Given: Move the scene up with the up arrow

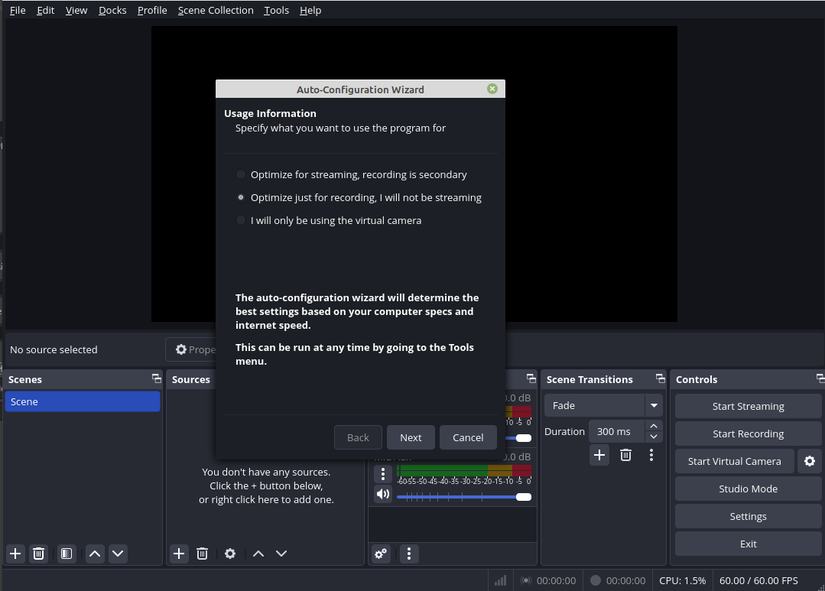Looking at the screenshot, I should [92, 553].
